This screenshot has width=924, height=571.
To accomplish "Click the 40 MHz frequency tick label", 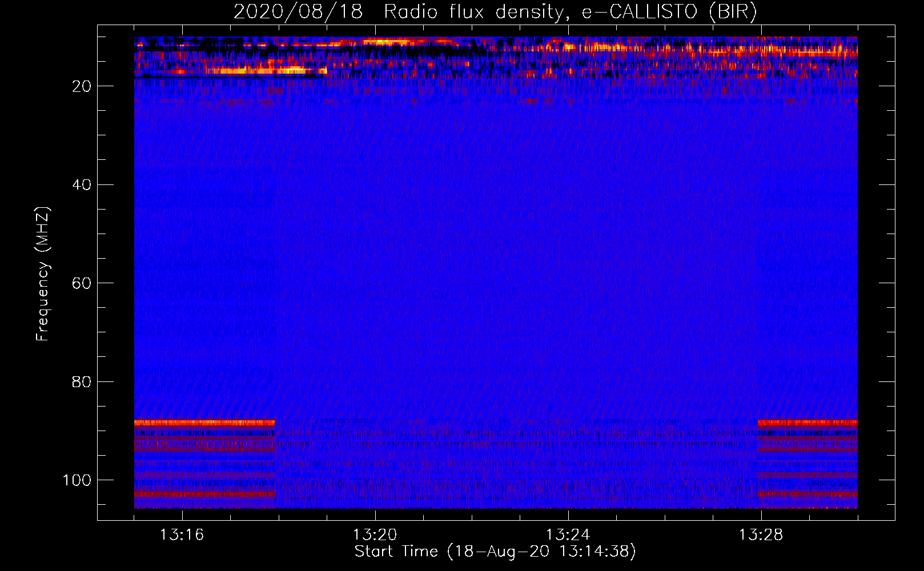I will click(x=82, y=185).
